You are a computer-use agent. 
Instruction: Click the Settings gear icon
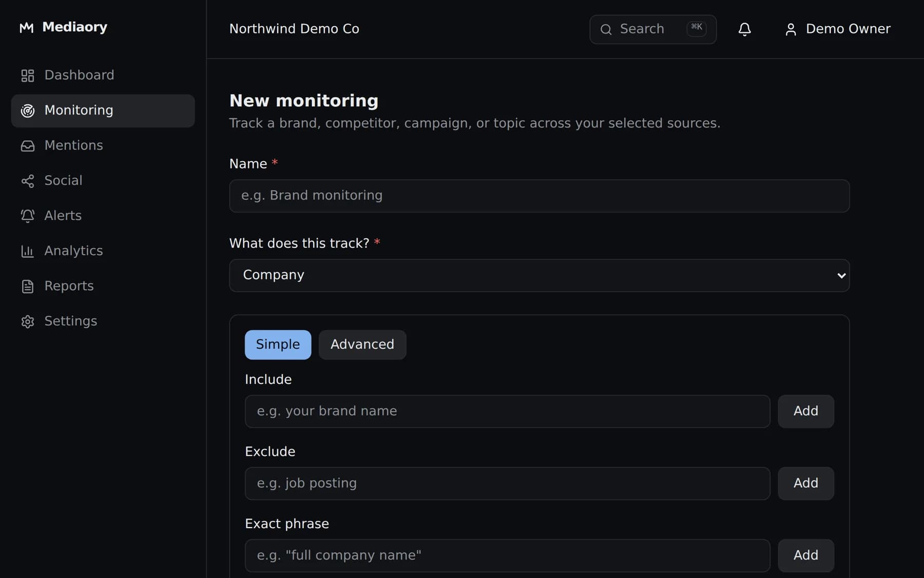[27, 322]
